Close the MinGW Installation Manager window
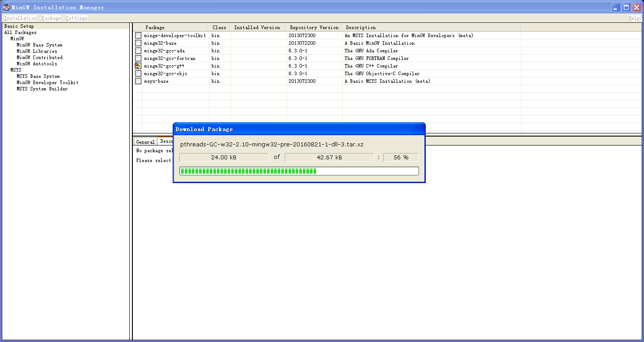The height and width of the screenshot is (342, 644). tap(636, 7)
